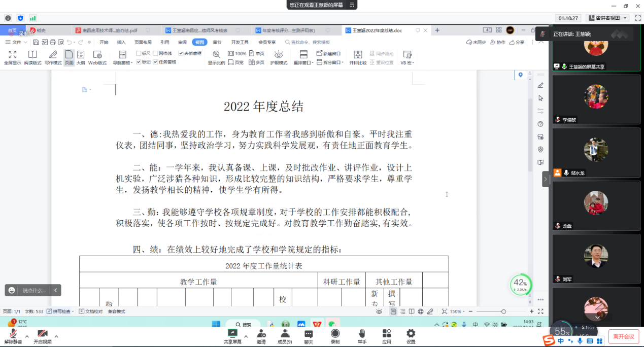The height and width of the screenshot is (347, 644).
Task: Open the 聊天 chat panel
Action: [309, 335]
